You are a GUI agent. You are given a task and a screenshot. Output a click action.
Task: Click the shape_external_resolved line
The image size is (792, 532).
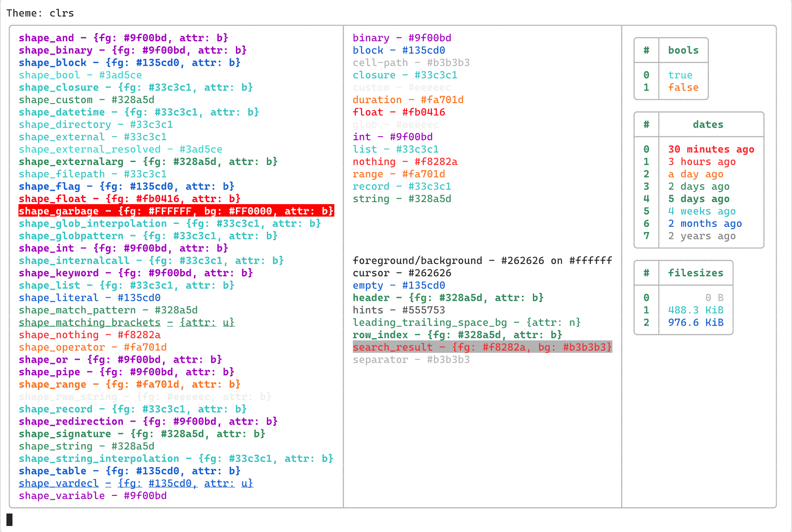[120, 150]
